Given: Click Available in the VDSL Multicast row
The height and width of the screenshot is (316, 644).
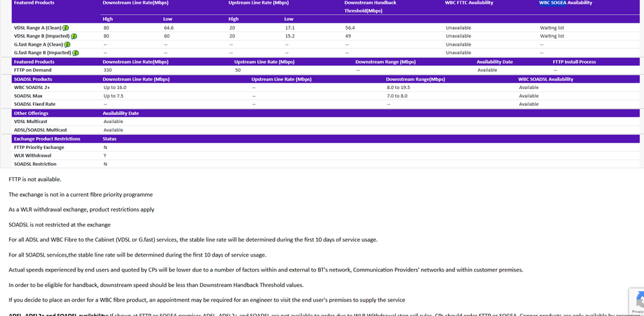Looking at the screenshot, I should point(113,122).
